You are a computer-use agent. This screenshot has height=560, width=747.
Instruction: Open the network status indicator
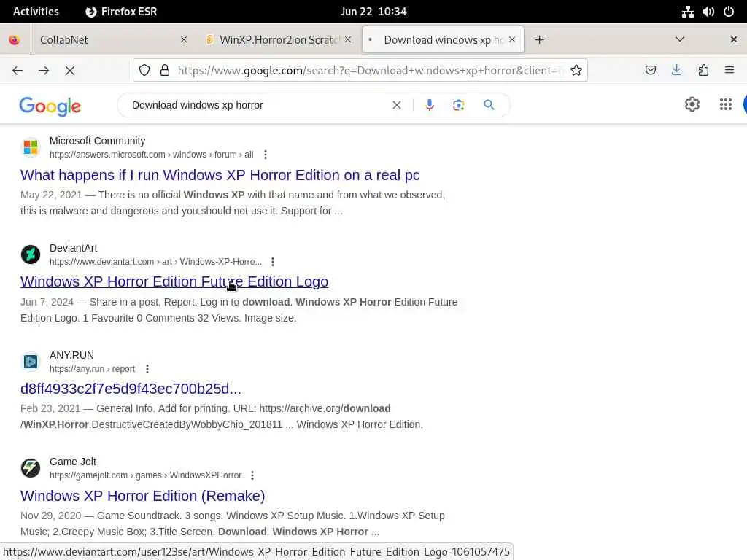point(687,12)
